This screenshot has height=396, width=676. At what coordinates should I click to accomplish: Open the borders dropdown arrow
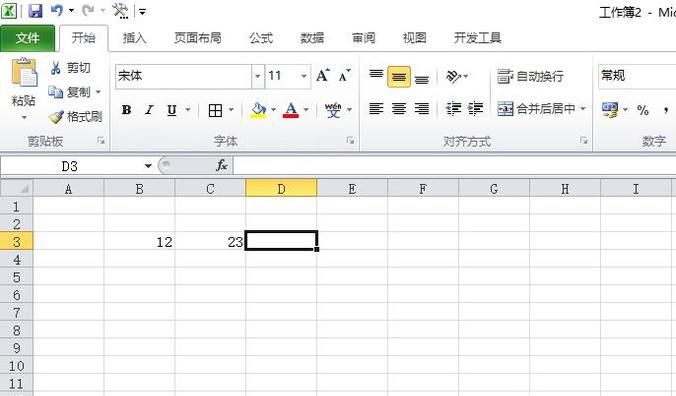click(231, 110)
